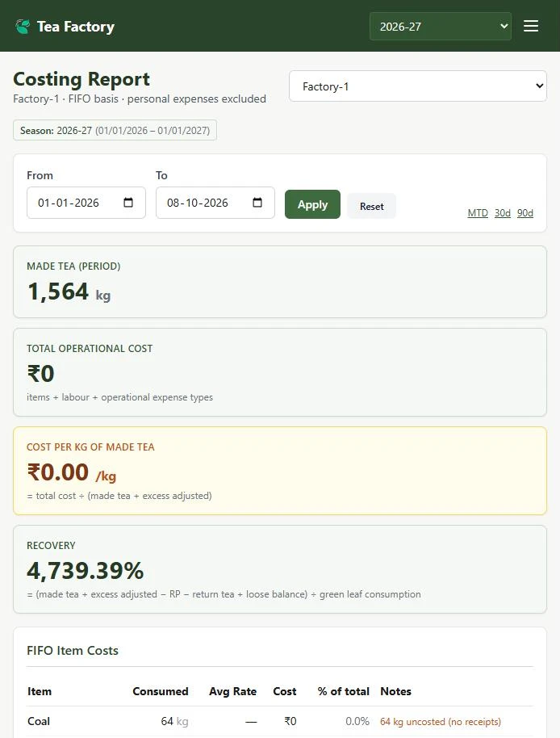
Task: Click the FIFO Item Costs heading
Action: (73, 651)
